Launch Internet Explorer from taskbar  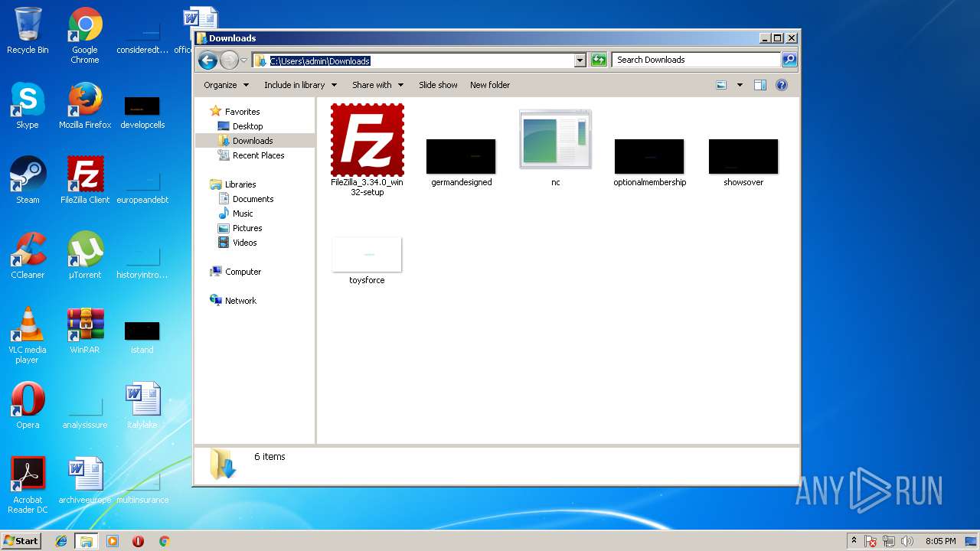[x=61, y=541]
